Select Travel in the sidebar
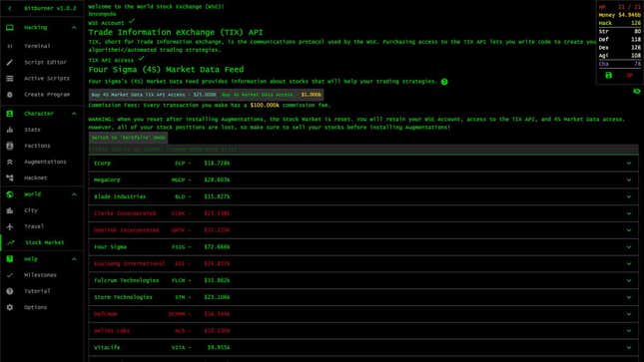The image size is (644, 362). pyautogui.click(x=34, y=226)
